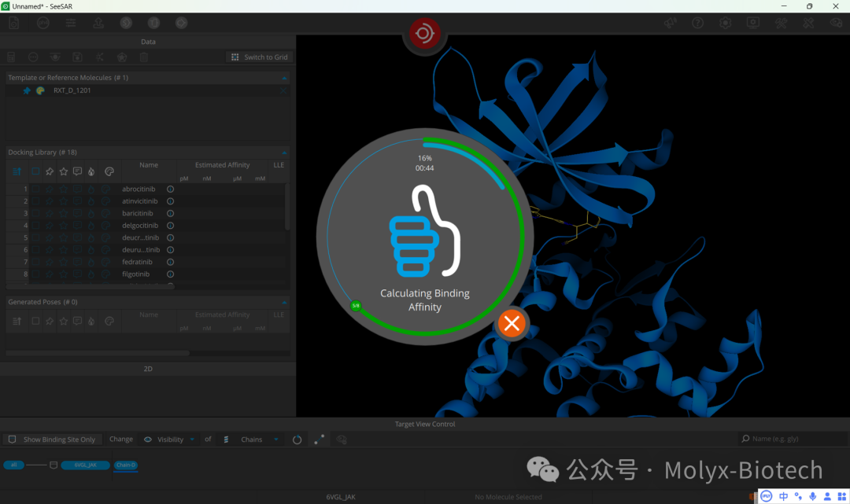
Task: Mark atinvicitinib as favorite with star
Action: coord(64,201)
